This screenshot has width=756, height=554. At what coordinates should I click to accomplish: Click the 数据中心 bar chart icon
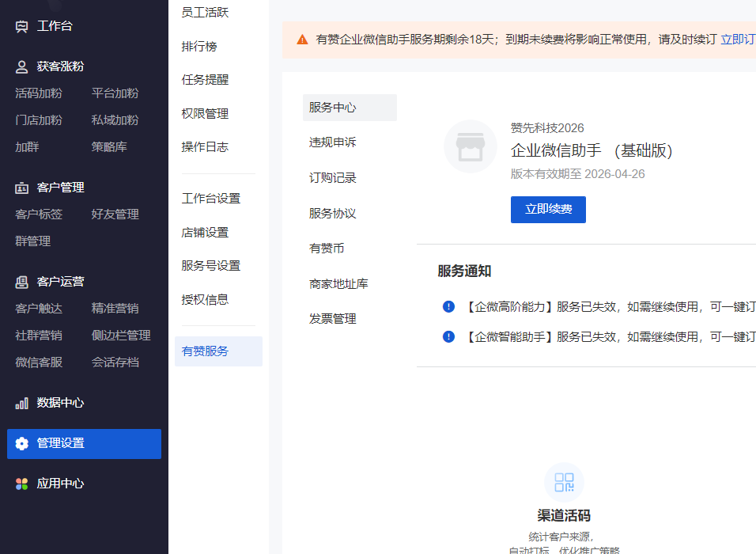[x=21, y=403]
